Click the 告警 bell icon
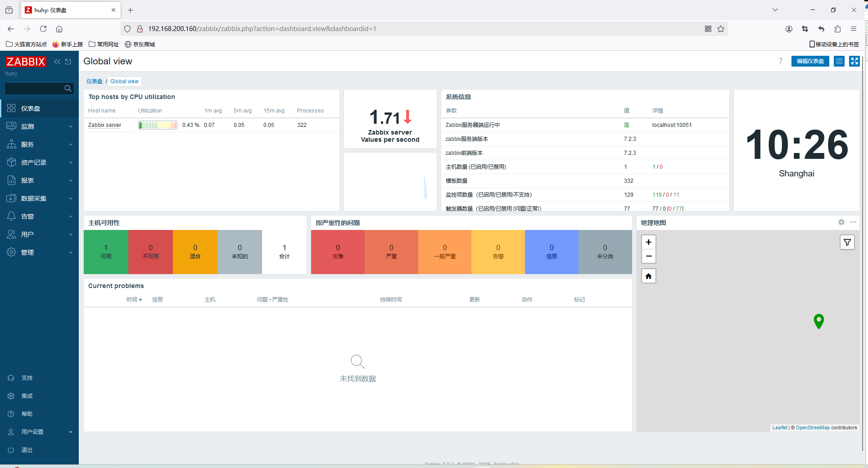 click(11, 216)
